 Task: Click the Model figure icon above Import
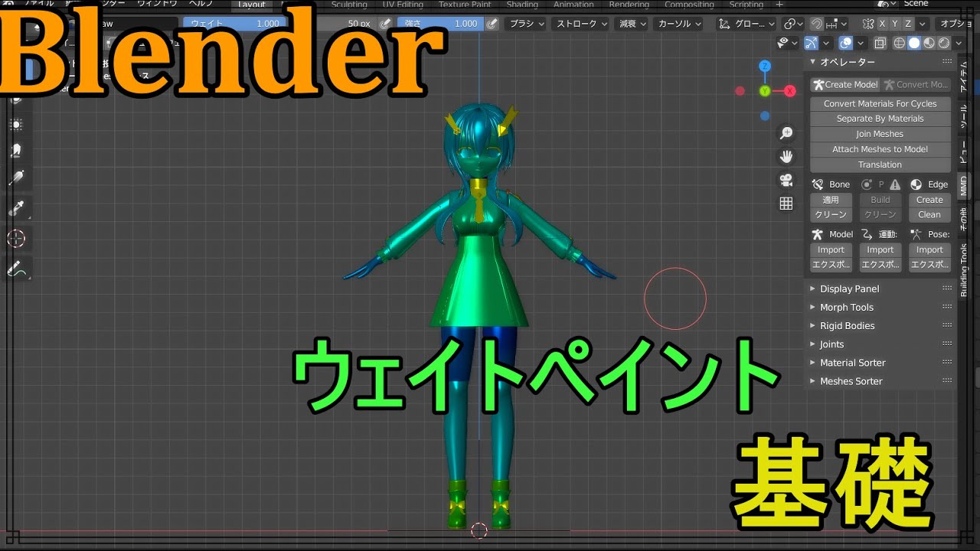(818, 234)
